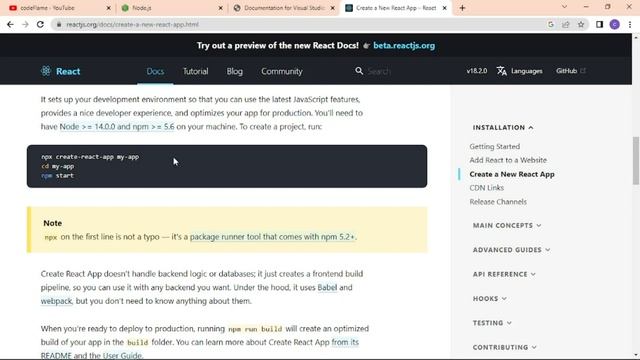This screenshot has width=640, height=360.
Task: Expand the CONTRIBUTING section
Action: tap(504, 347)
